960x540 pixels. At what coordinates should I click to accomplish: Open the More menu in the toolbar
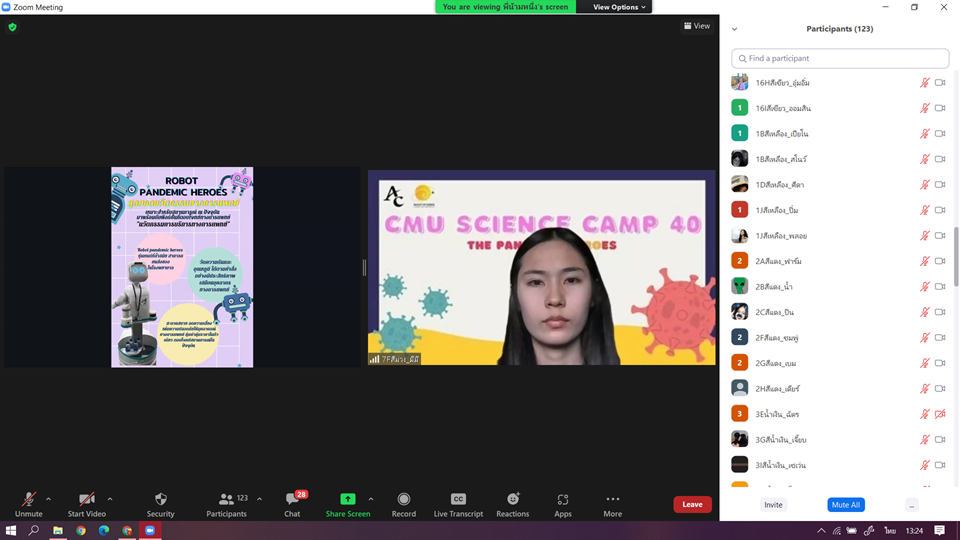[x=612, y=503]
